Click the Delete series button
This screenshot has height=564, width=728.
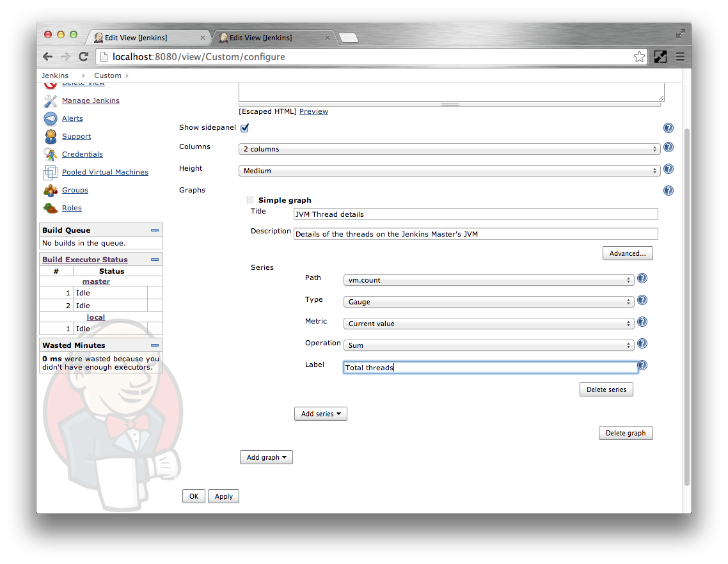(606, 389)
